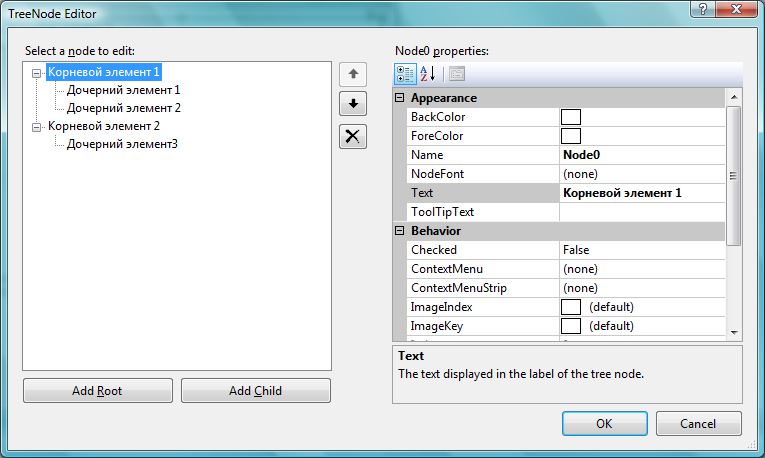765x458 pixels.
Task: Collapse the Корневой элемент 2 tree node
Action: pyautogui.click(x=38, y=127)
